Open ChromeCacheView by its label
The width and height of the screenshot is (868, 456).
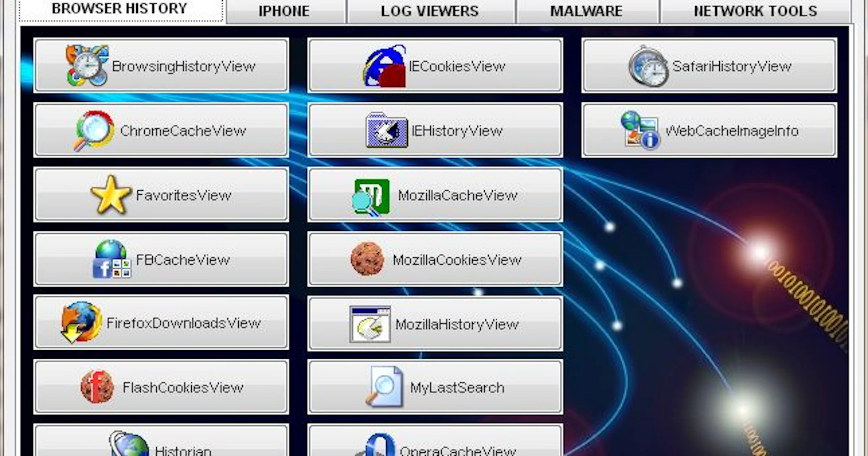click(x=183, y=131)
